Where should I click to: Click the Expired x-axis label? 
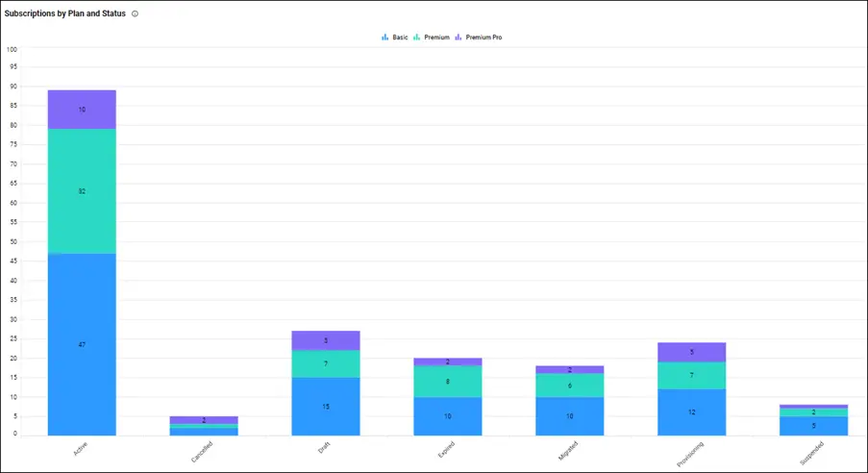[x=446, y=449]
